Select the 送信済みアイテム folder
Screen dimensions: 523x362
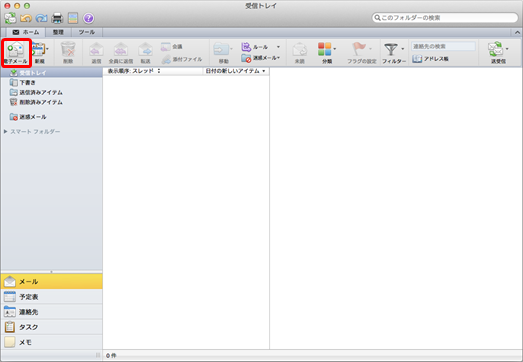pos(52,92)
